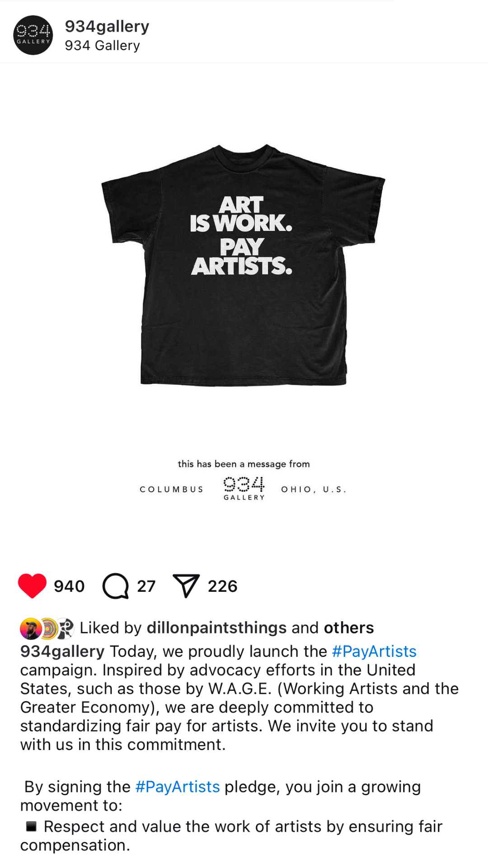Open the 934 Gallery profile avatar

click(x=33, y=35)
